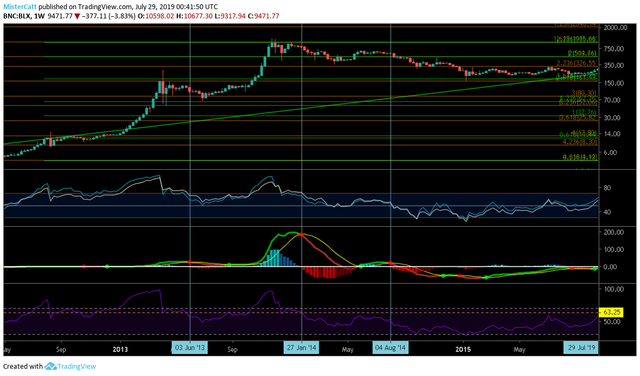The image size is (640, 376).
Task: Click the bottom pane 50.00 axis label
Action: pyautogui.click(x=612, y=321)
